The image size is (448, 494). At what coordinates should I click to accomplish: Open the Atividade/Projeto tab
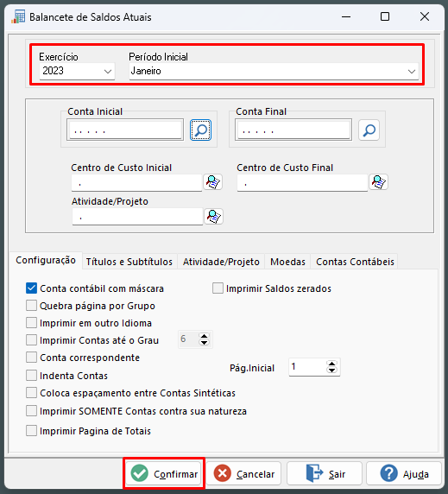[221, 262]
